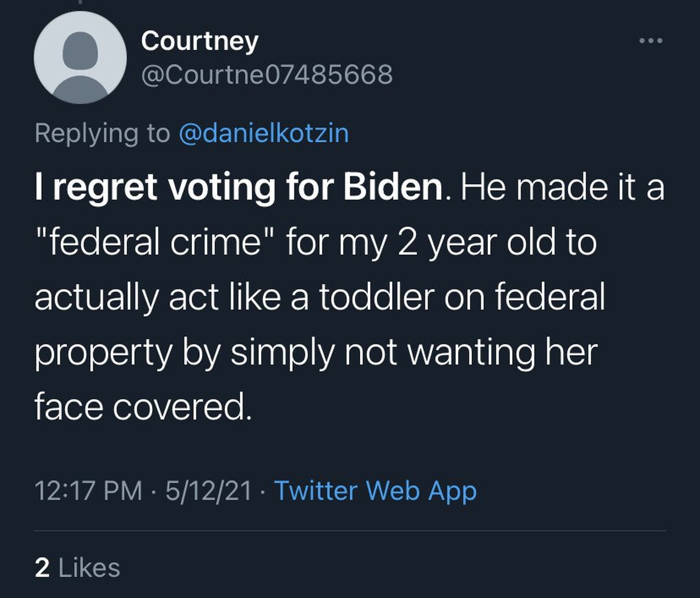Click the bold "I regret voting for Biden" text
The height and width of the screenshot is (598, 700).
pyautogui.click(x=238, y=187)
